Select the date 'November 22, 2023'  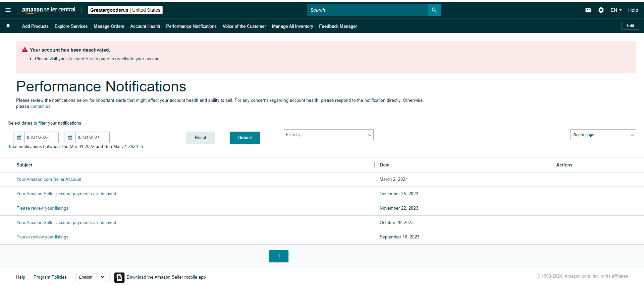coord(399,208)
